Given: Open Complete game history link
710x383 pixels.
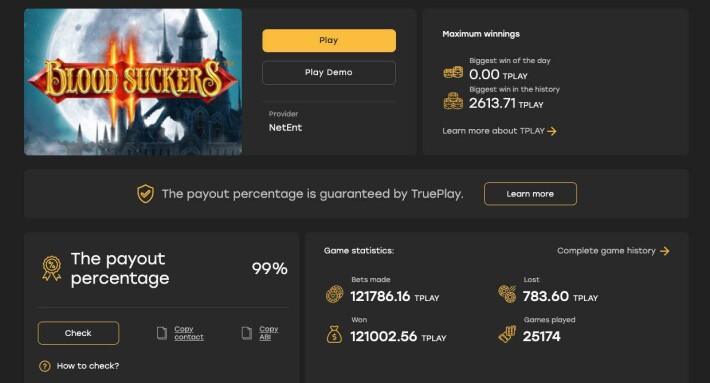Looking at the screenshot, I should [606, 251].
